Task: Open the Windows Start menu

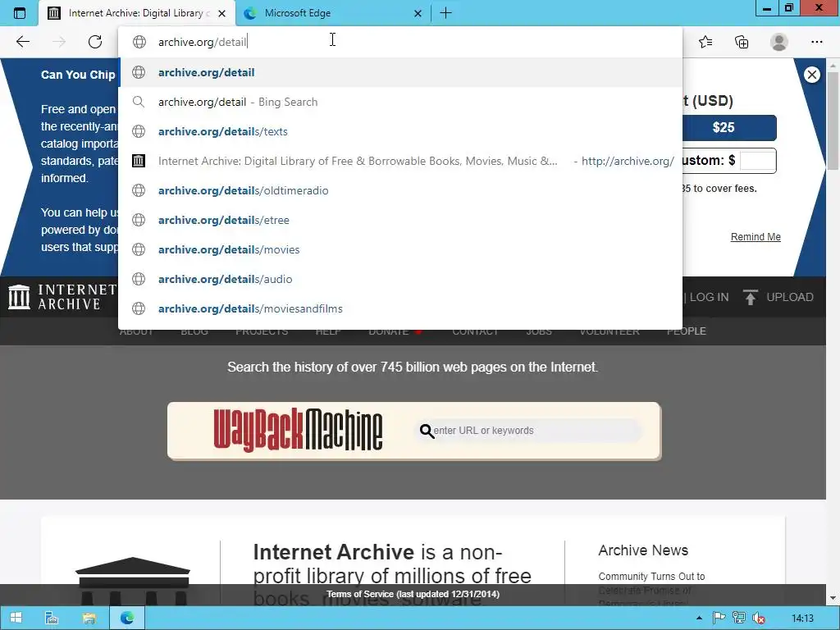Action: click(x=16, y=619)
